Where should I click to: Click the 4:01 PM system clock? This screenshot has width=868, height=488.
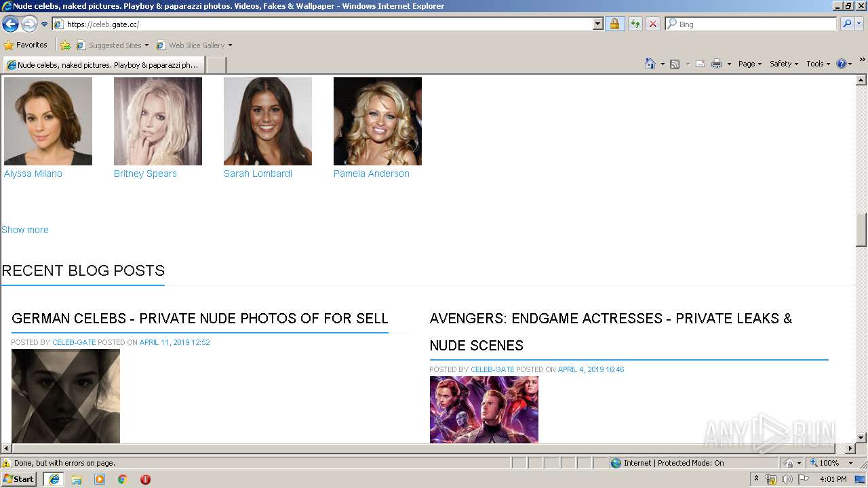pos(833,479)
